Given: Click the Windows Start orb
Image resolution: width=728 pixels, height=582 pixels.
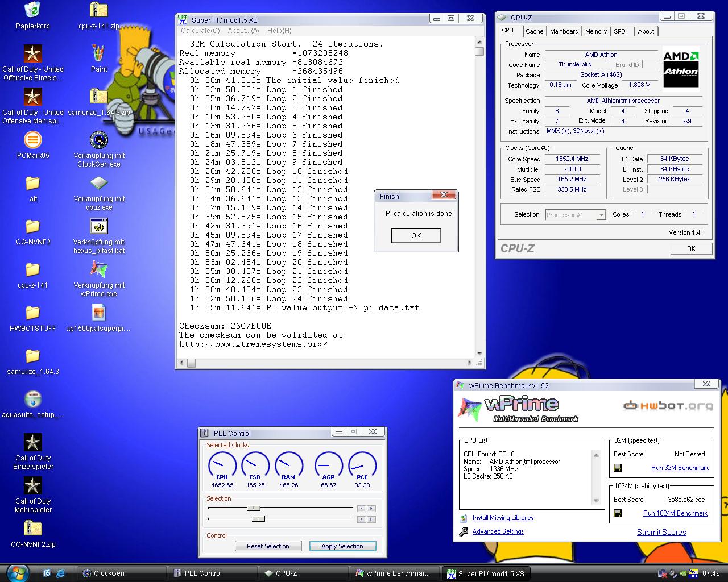Looking at the screenshot, I should click(19, 573).
